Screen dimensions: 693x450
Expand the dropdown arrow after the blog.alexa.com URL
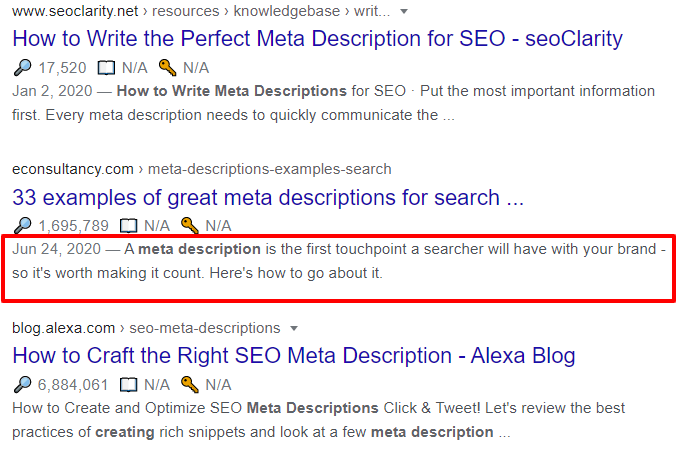(x=294, y=328)
